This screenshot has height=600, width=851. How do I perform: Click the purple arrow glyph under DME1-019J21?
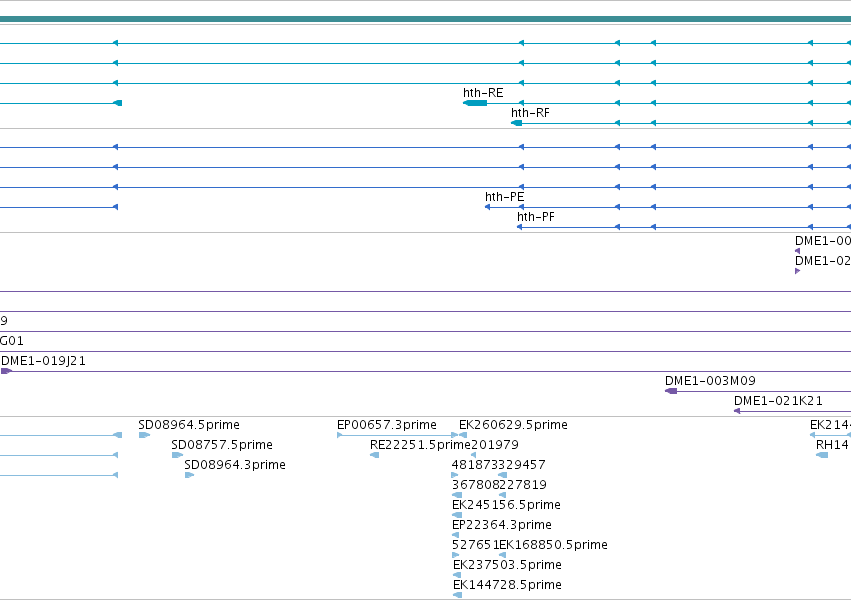coord(7,371)
